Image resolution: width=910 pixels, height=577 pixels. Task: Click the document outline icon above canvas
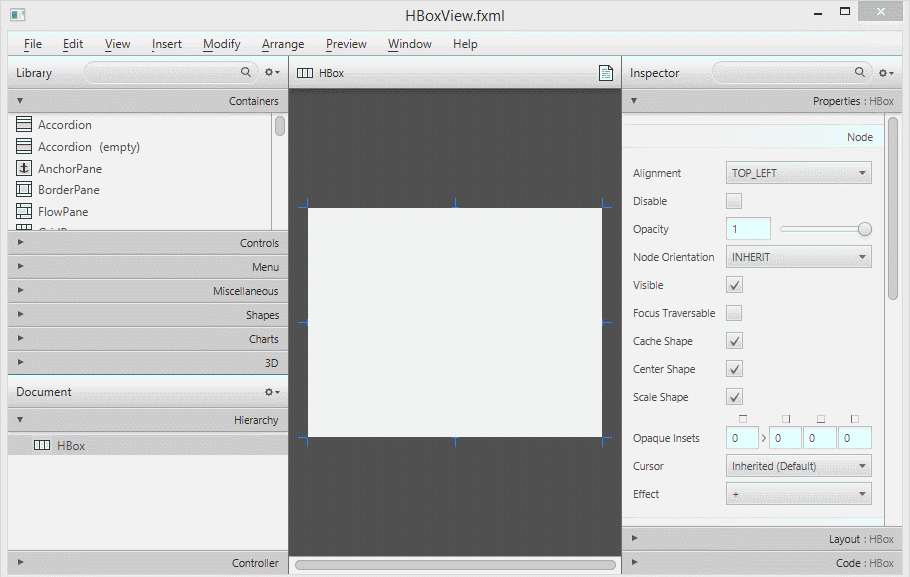coord(606,73)
